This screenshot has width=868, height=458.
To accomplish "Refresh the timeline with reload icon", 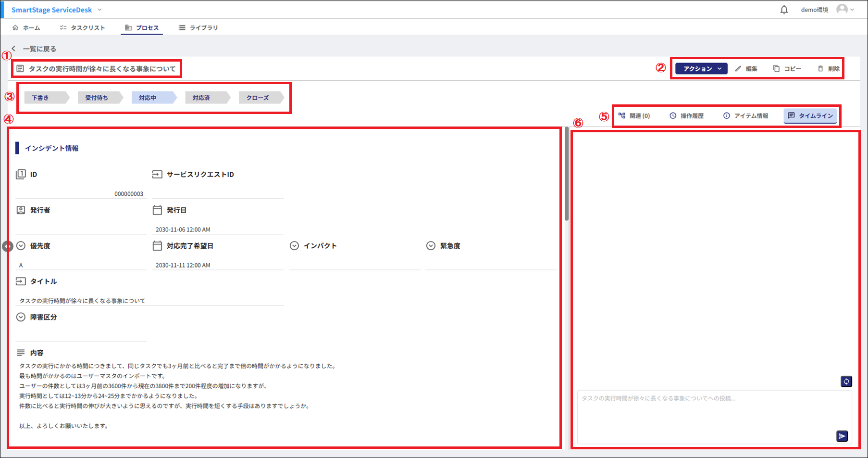I will [x=846, y=381].
